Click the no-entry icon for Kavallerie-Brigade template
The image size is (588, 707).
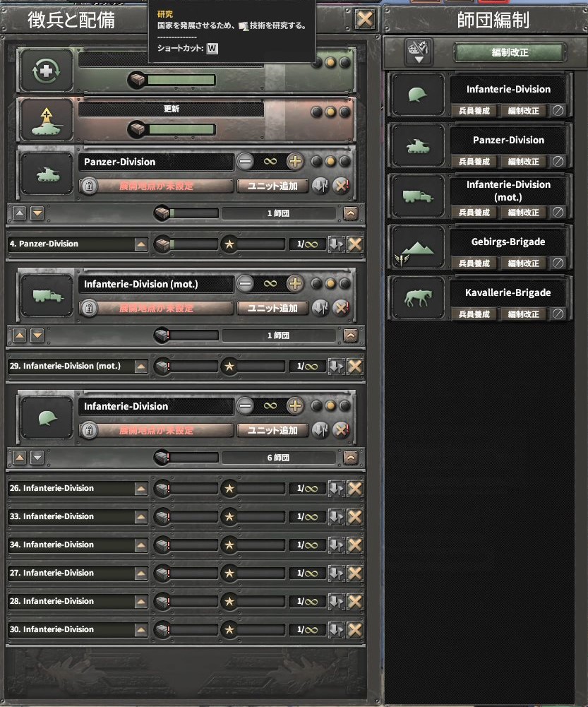click(558, 314)
